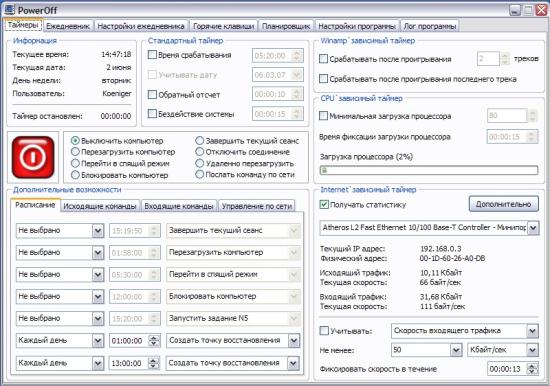Viewport: 550px width, 386px height.
Task: Click the PowerOff app icon in title bar
Action: pyautogui.click(x=9, y=10)
